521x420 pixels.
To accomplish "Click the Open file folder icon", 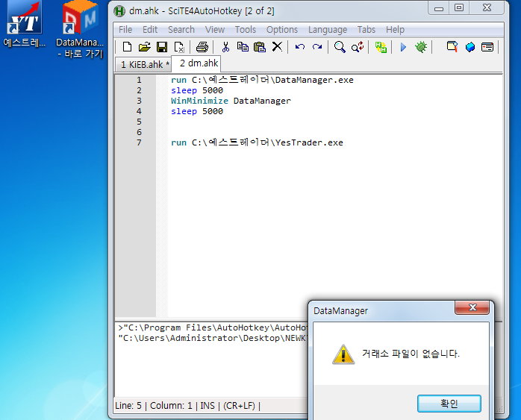I will (x=144, y=47).
